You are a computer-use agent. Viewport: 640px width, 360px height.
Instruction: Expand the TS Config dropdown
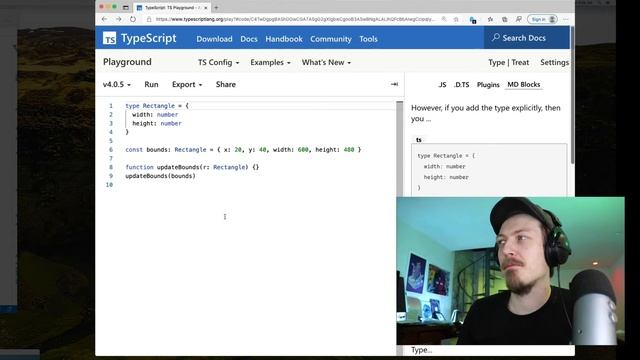(218, 62)
